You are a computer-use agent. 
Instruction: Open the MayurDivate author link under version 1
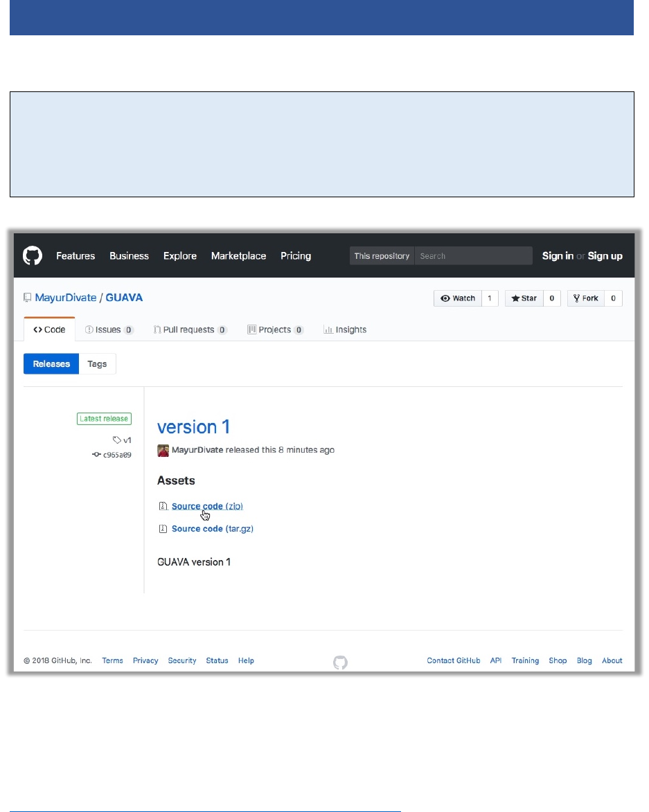[x=197, y=450]
